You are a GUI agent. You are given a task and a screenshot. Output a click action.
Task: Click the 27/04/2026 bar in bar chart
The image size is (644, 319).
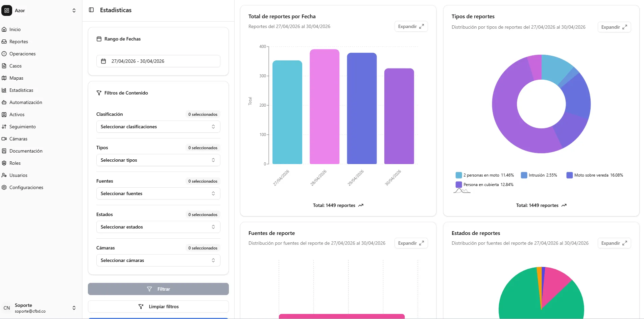287,112
